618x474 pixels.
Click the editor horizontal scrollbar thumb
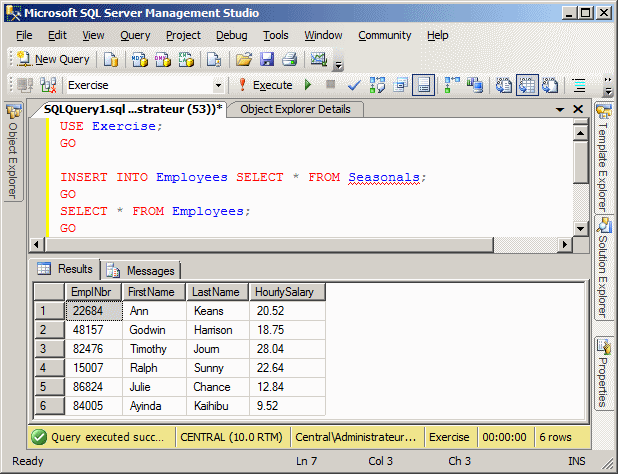[x=269, y=245]
